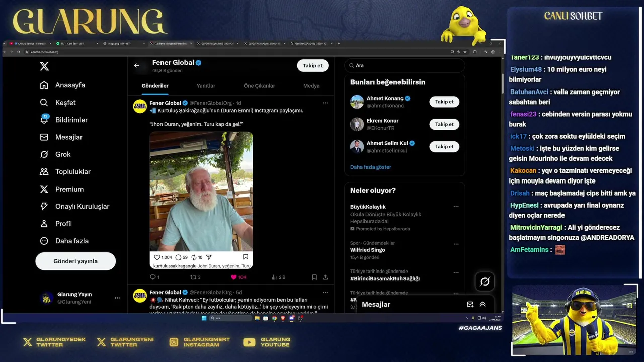
Task: Open the Instagram screenshot image in the post
Action: pos(201,200)
